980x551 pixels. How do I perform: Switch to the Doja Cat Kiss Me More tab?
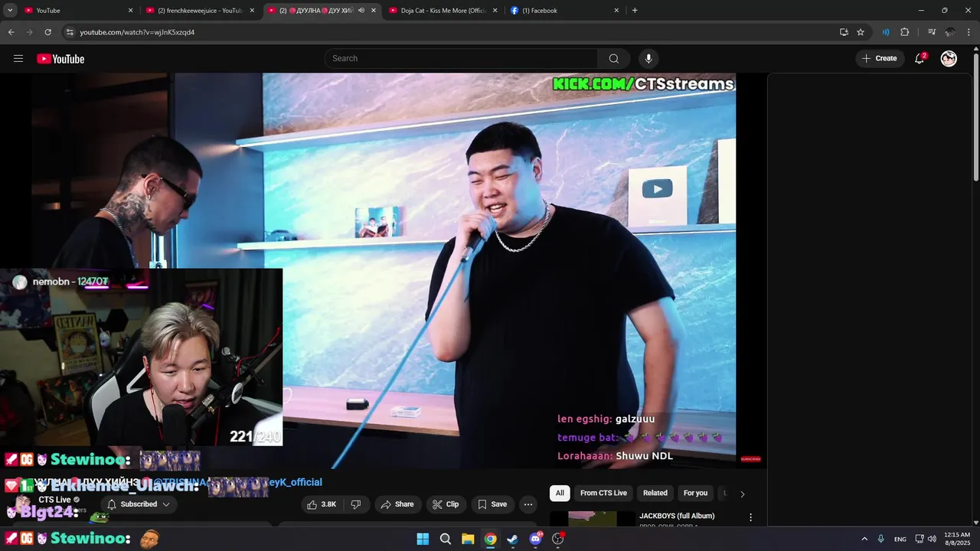(x=443, y=11)
